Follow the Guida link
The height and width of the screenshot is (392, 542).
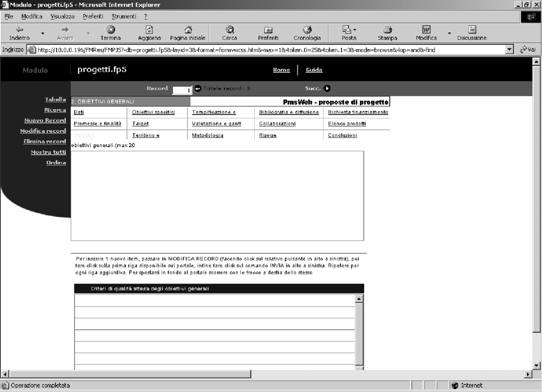314,70
